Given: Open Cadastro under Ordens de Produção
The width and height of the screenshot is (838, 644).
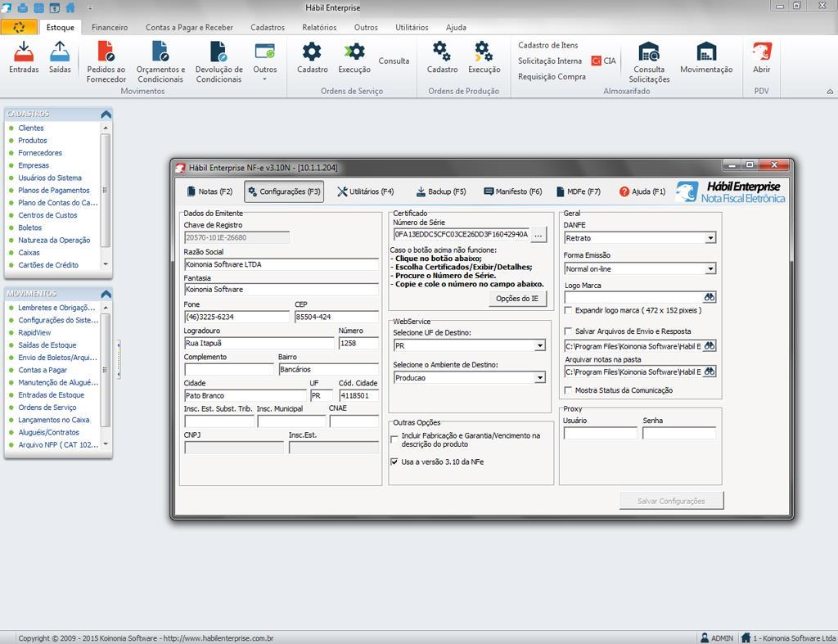Looking at the screenshot, I should point(442,57).
